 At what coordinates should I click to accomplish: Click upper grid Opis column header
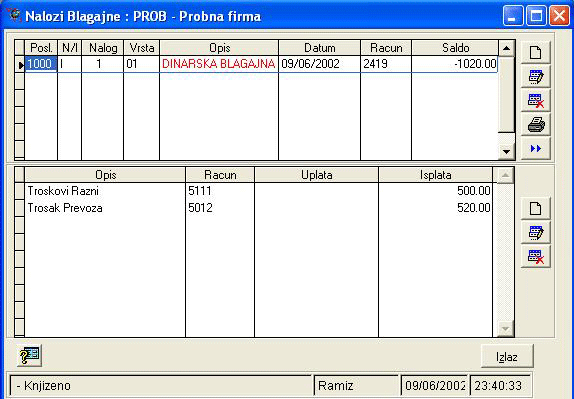coord(219,48)
